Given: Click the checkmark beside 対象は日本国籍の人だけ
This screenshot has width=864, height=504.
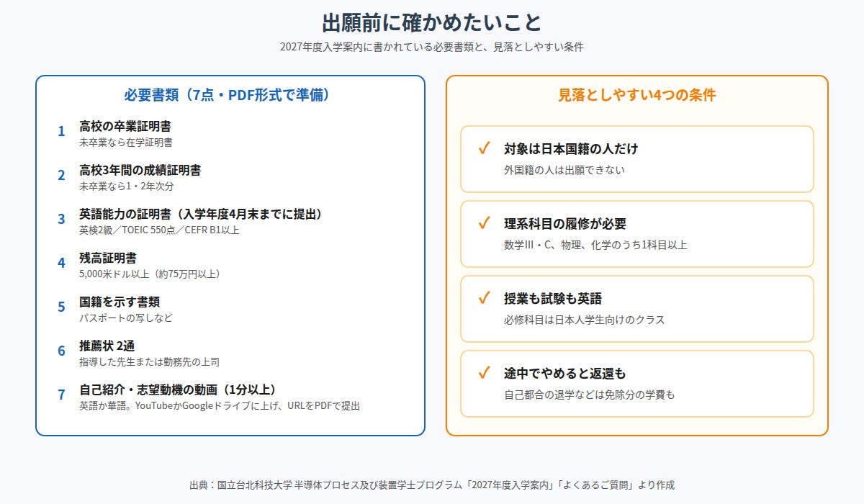Looking at the screenshot, I should pos(484,149).
